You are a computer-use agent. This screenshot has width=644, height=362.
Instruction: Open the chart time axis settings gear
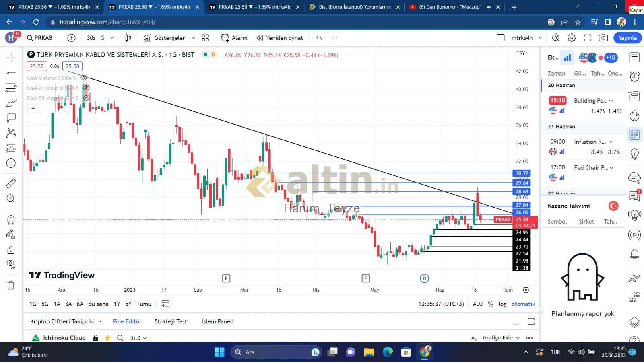click(526, 290)
